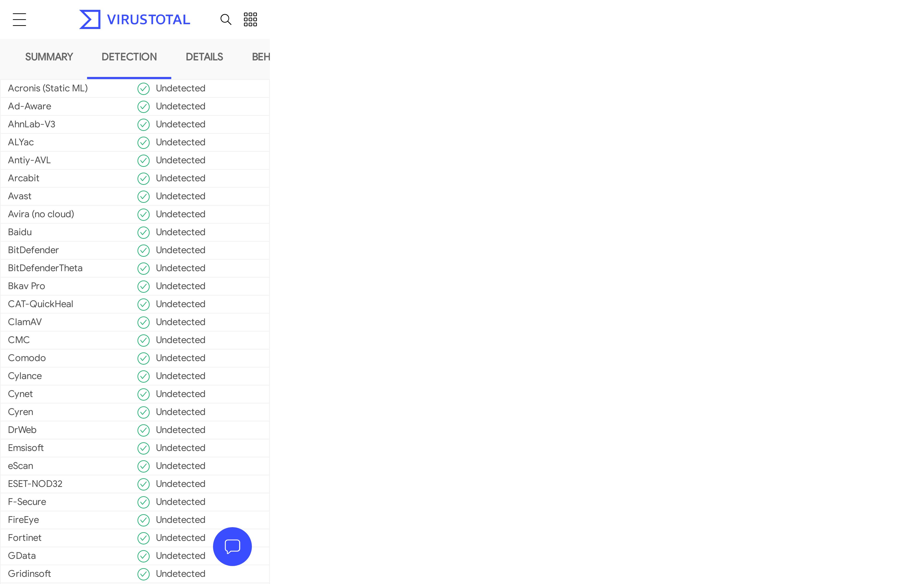This screenshot has width=924, height=584.
Task: Click Undetected result for Arcabit
Action: [180, 178]
